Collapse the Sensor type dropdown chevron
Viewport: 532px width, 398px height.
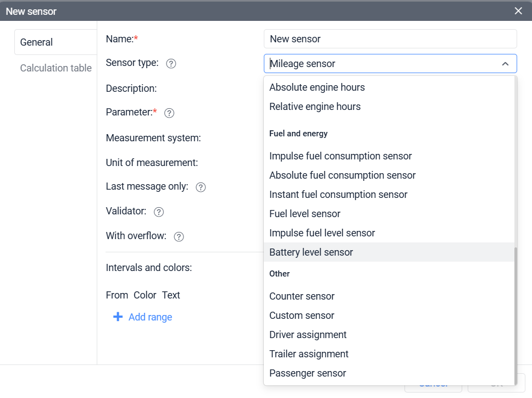point(505,64)
